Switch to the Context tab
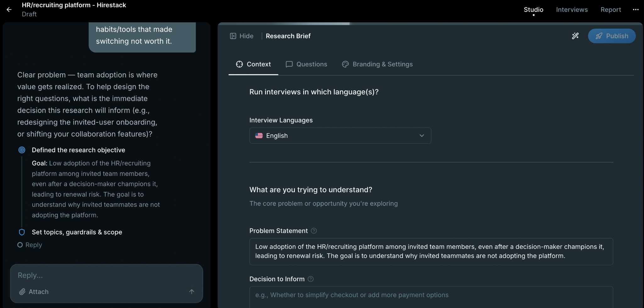Viewport: 644px width, 308px height. tap(253, 64)
